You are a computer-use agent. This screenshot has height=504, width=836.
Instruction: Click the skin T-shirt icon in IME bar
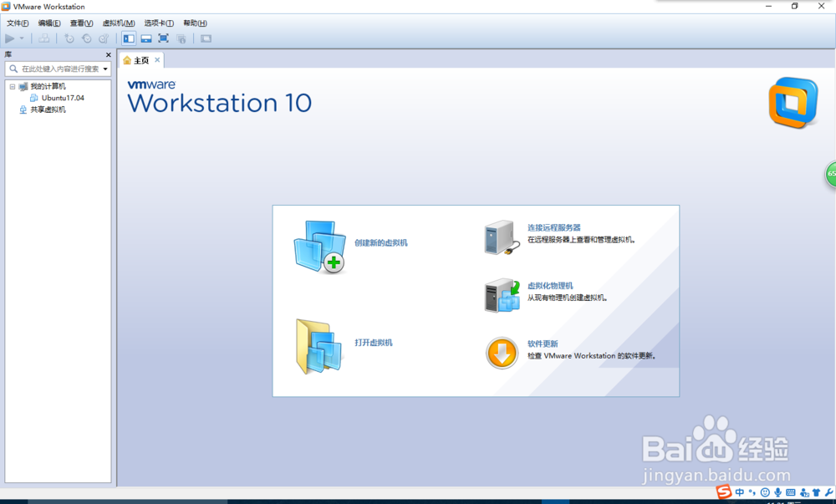(816, 492)
